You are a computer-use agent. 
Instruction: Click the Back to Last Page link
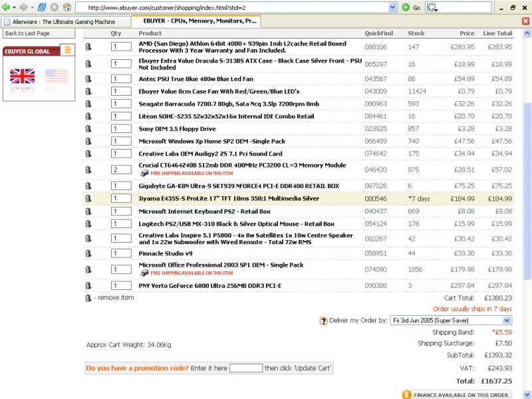click(x=27, y=33)
